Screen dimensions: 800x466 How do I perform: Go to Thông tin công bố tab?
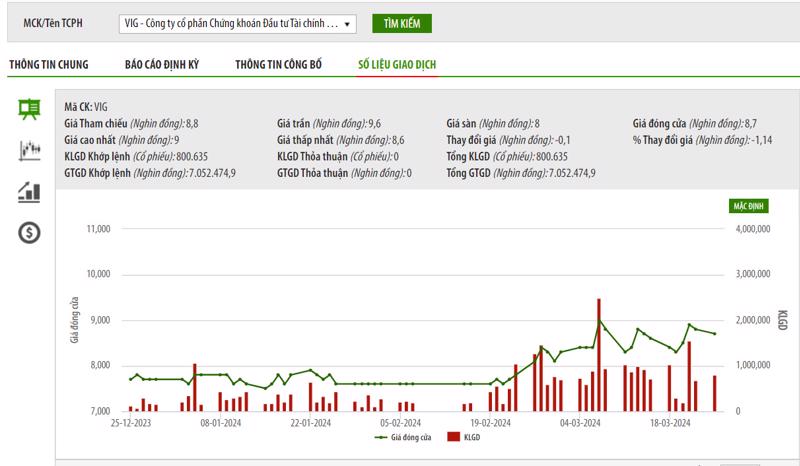click(x=279, y=65)
